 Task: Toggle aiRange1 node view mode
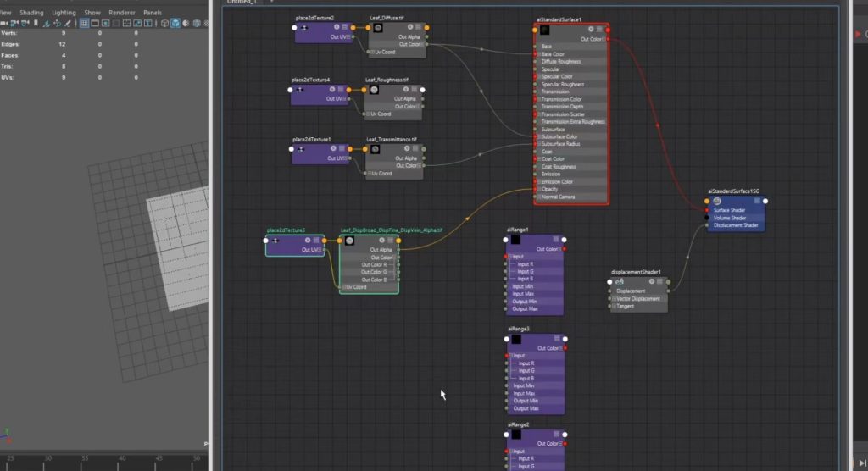pyautogui.click(x=556, y=240)
